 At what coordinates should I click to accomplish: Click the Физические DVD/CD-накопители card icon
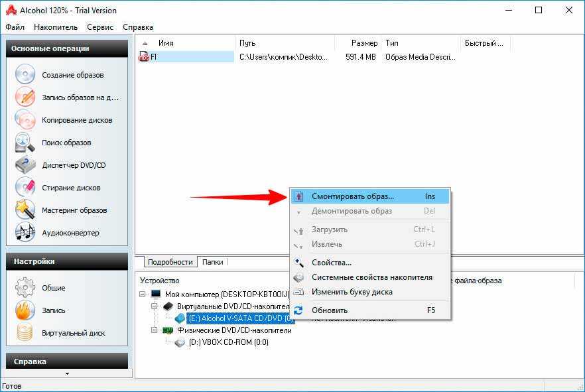tap(168, 330)
